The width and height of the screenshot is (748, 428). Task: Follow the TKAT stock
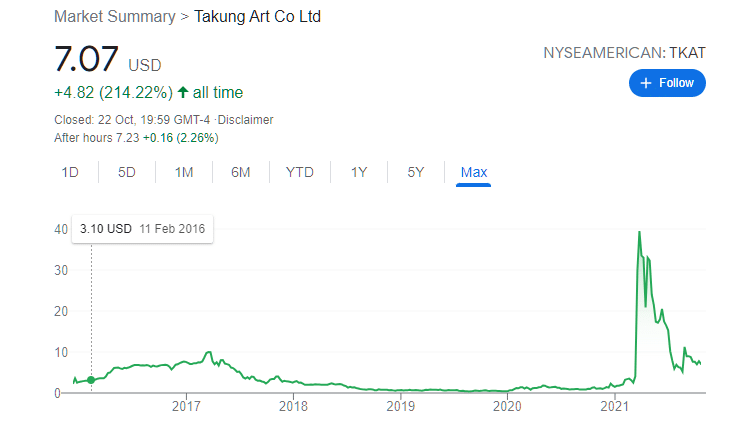667,83
